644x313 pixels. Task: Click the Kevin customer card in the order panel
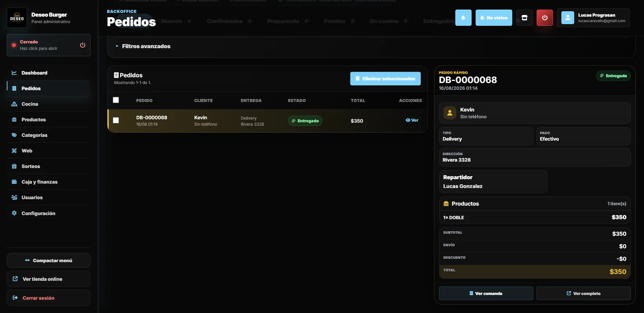535,113
